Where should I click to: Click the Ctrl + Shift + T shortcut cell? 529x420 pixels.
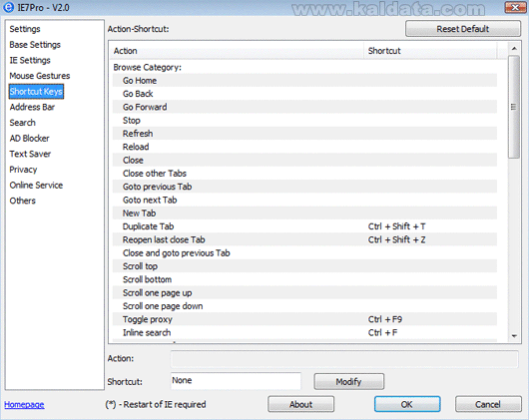point(397,226)
